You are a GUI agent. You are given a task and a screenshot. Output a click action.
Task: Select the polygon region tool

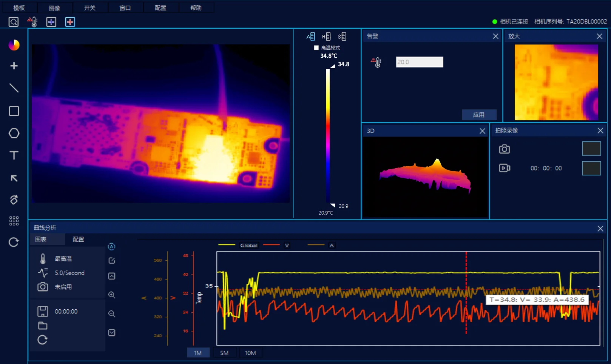(x=14, y=133)
